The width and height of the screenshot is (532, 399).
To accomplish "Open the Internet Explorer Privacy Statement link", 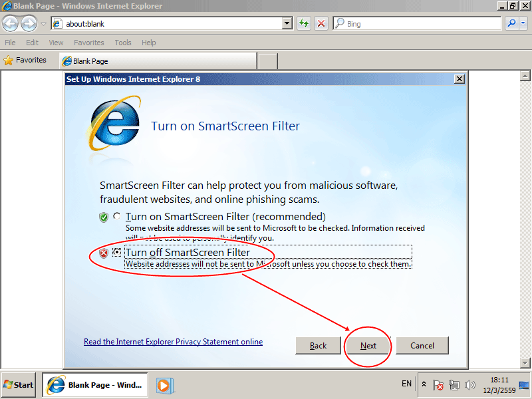I will 173,342.
